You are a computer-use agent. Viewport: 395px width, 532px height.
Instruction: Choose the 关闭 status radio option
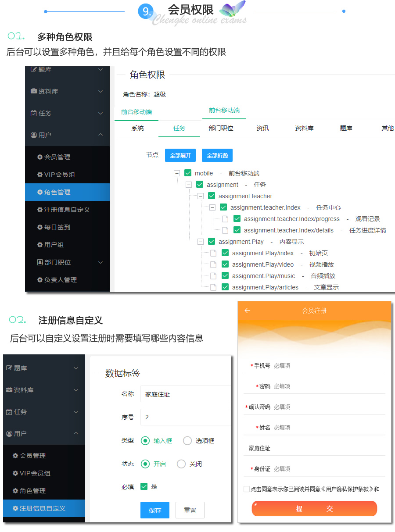point(181,464)
